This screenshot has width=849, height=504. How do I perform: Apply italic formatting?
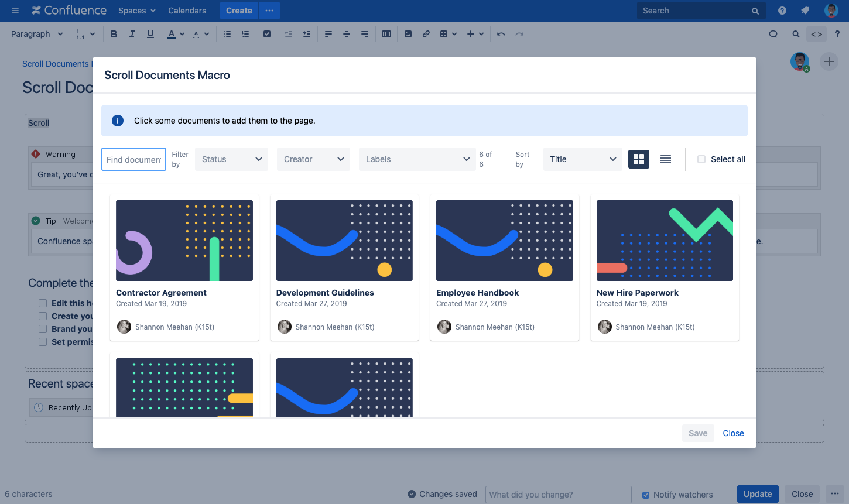click(x=132, y=33)
